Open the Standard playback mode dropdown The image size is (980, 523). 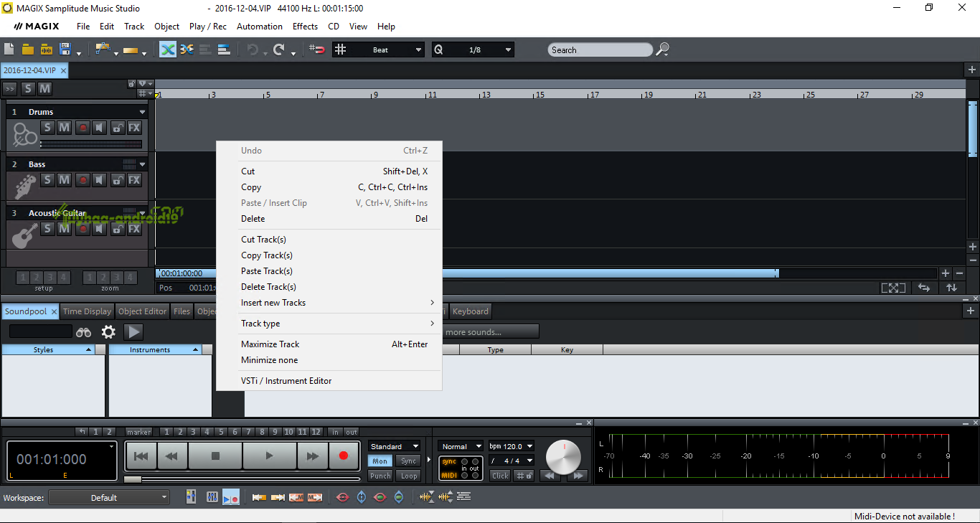pyautogui.click(x=394, y=446)
